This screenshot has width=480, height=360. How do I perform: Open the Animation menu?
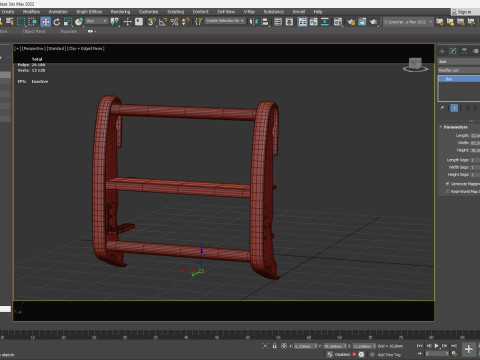58,12
